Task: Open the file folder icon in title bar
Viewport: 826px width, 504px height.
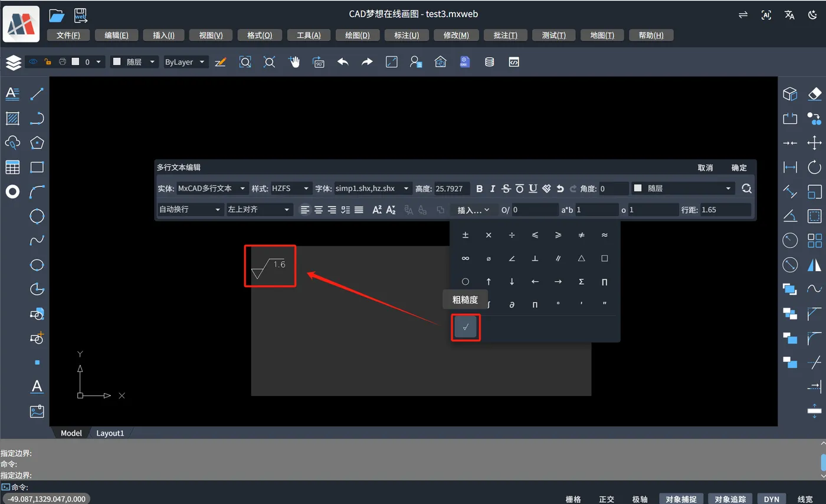Action: (56, 15)
